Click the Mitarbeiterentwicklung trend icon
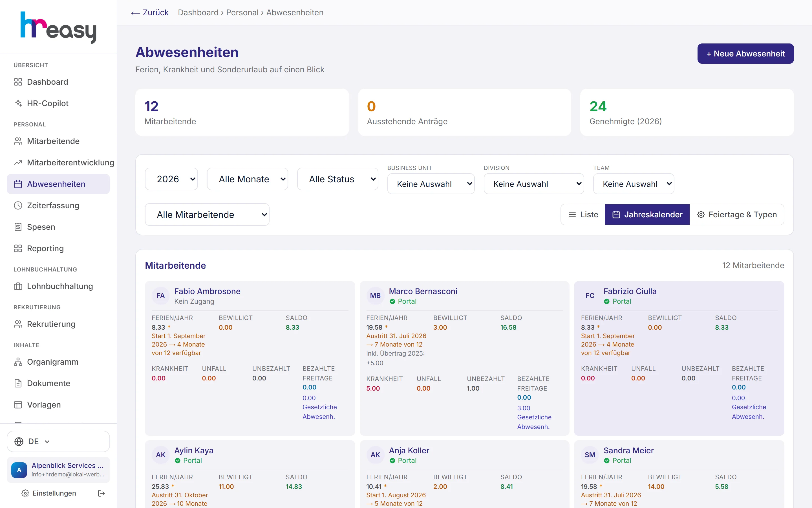Image resolution: width=812 pixels, height=508 pixels. click(18, 163)
